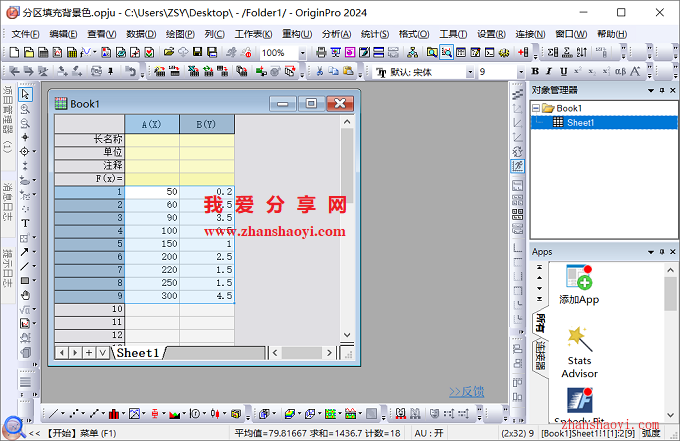
Task: Toggle superscript formatting
Action: pyautogui.click(x=577, y=72)
